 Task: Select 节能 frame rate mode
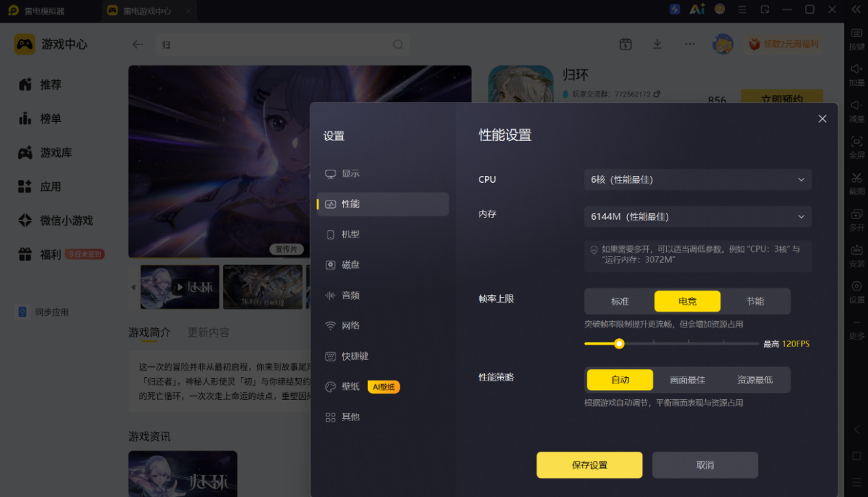(x=755, y=301)
